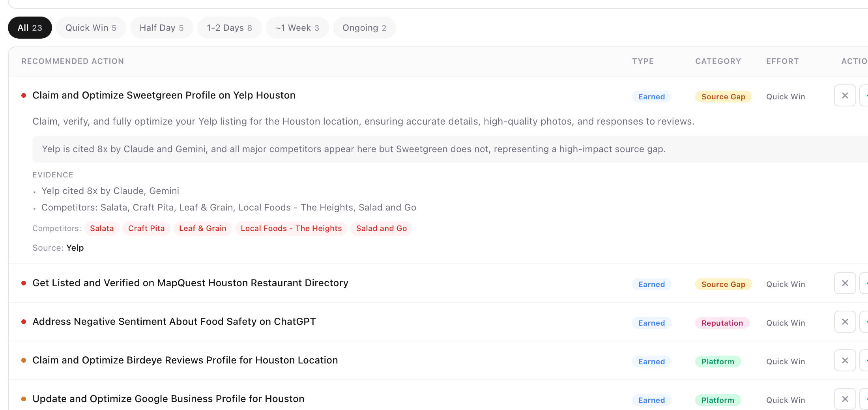Open the Yelp source link
Screen dimensions: 868x410
[75, 248]
